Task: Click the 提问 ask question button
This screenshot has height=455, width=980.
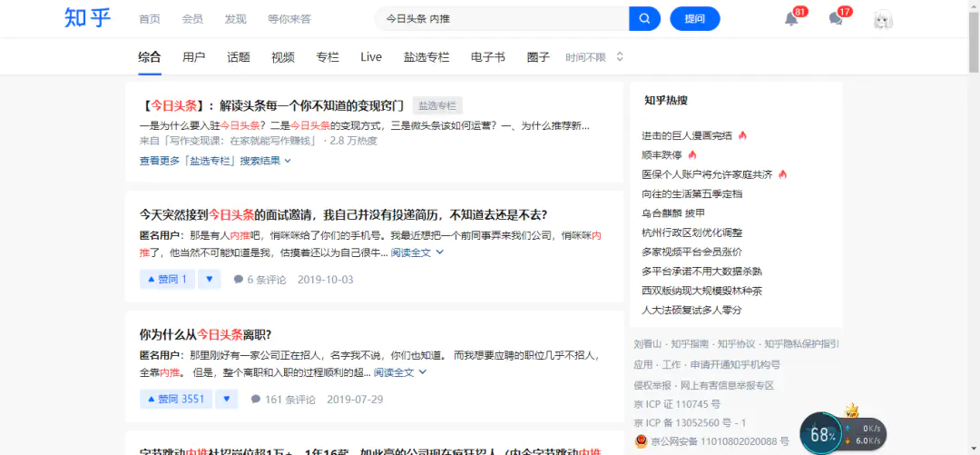Action: point(695,19)
